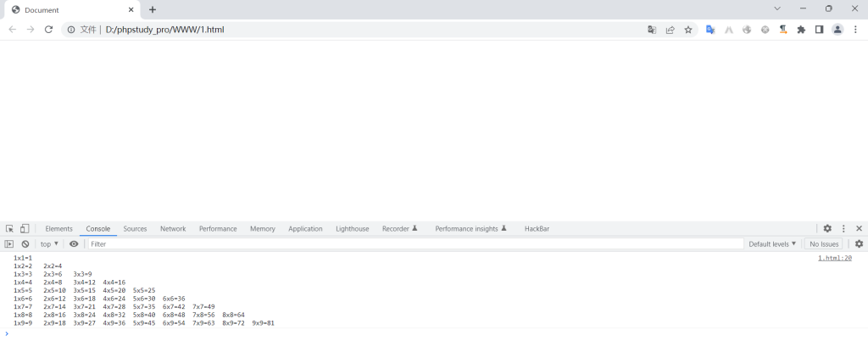Viewport: 868px width, 341px height.
Task: Activate the inspect element picker tool
Action: coord(9,228)
